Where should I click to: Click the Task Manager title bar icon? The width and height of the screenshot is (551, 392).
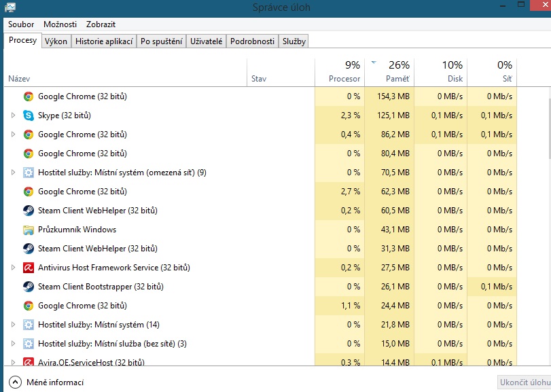tap(10, 7)
